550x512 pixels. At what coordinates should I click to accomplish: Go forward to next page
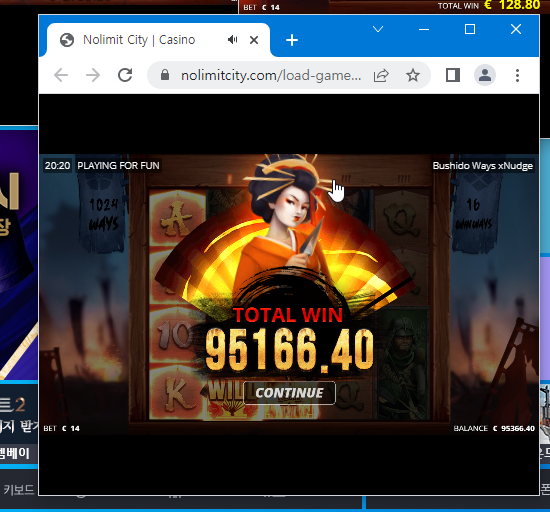(x=93, y=75)
